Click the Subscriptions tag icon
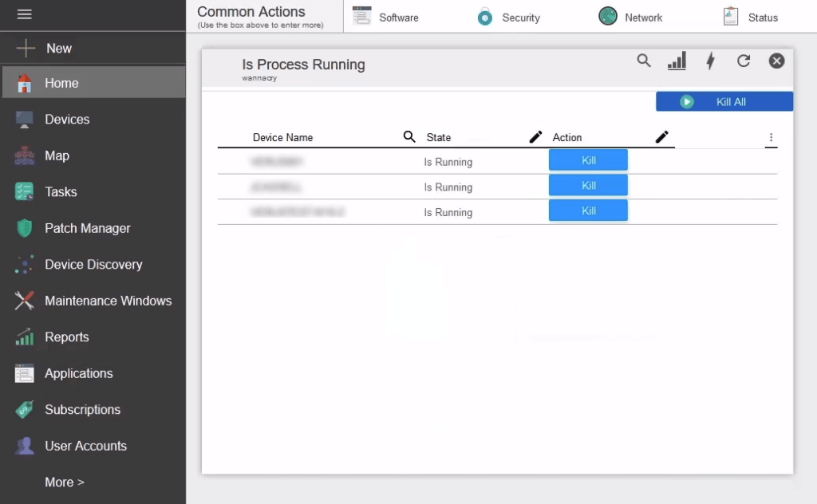The width and height of the screenshot is (817, 504). [x=24, y=409]
